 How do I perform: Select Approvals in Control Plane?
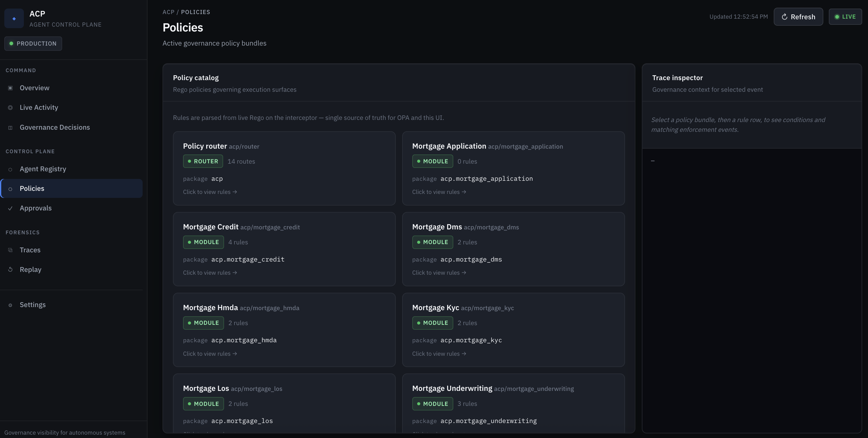tap(71, 208)
